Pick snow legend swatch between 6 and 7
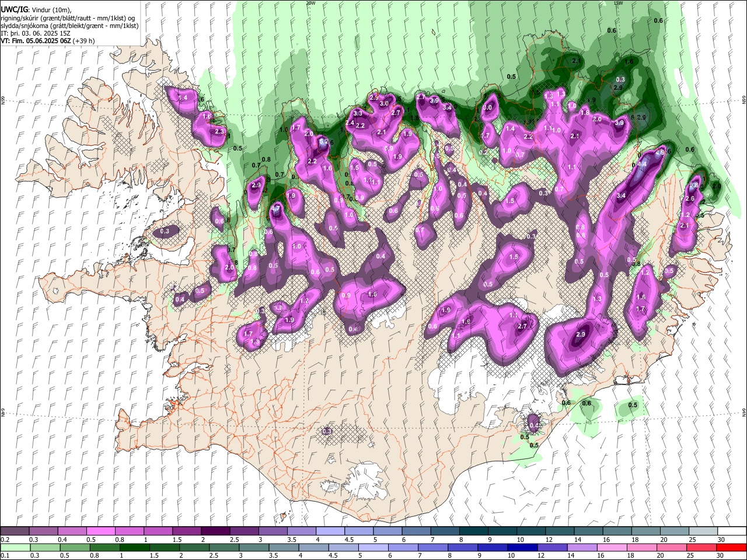The height and width of the screenshot is (560, 747). click(417, 531)
